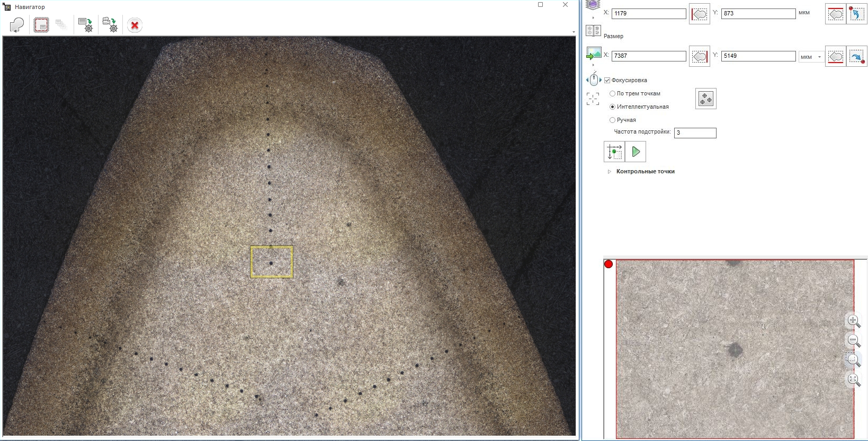Screen dimensions: 868x441
Task: Expand the small arrow below picture icon
Action: point(593,65)
